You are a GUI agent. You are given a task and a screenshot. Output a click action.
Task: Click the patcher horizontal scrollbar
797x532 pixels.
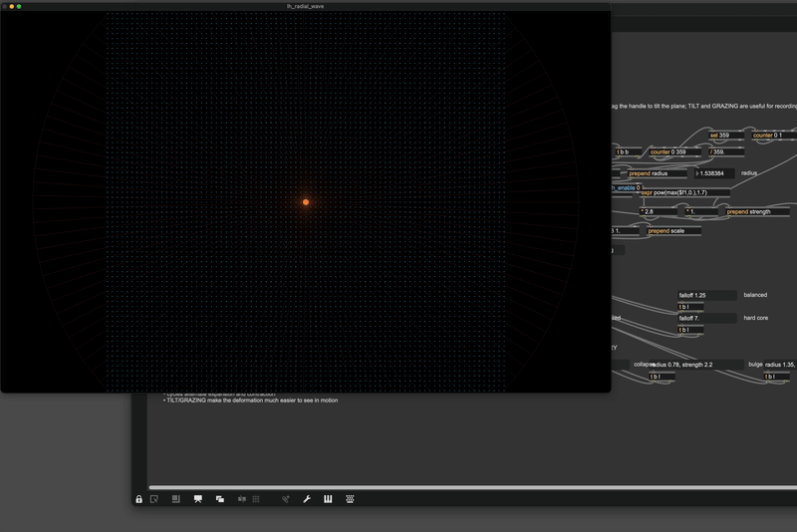[472, 488]
